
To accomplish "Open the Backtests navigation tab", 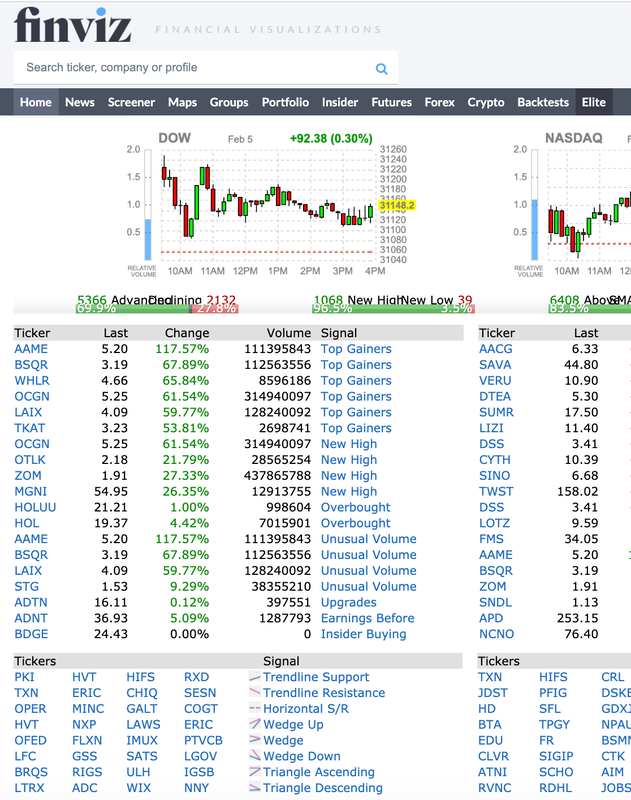I will [543, 102].
